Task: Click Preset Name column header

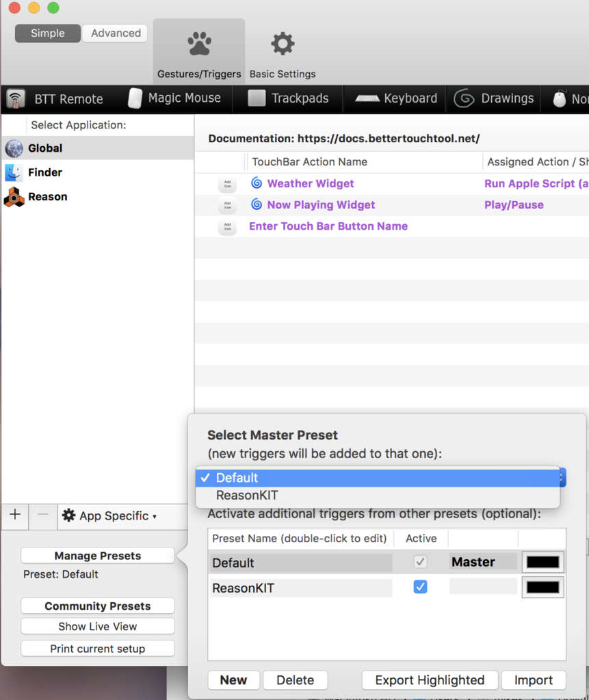Action: (x=300, y=539)
